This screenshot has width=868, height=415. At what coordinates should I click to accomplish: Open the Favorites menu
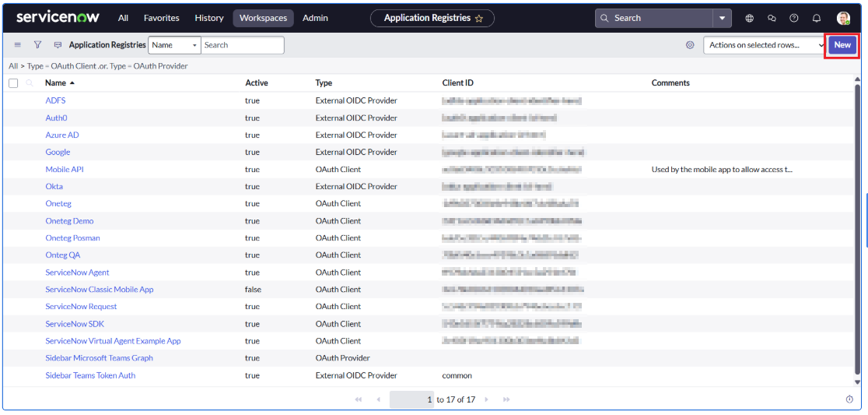(x=161, y=18)
